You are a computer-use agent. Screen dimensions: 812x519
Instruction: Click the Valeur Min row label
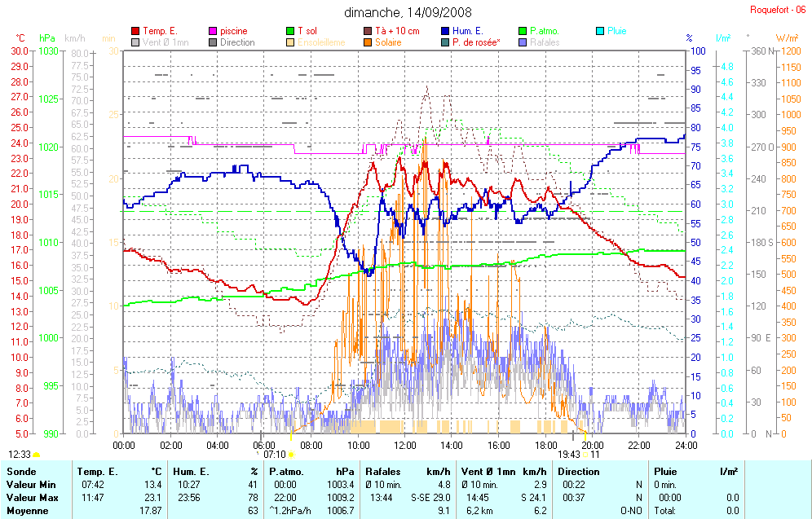point(30,485)
